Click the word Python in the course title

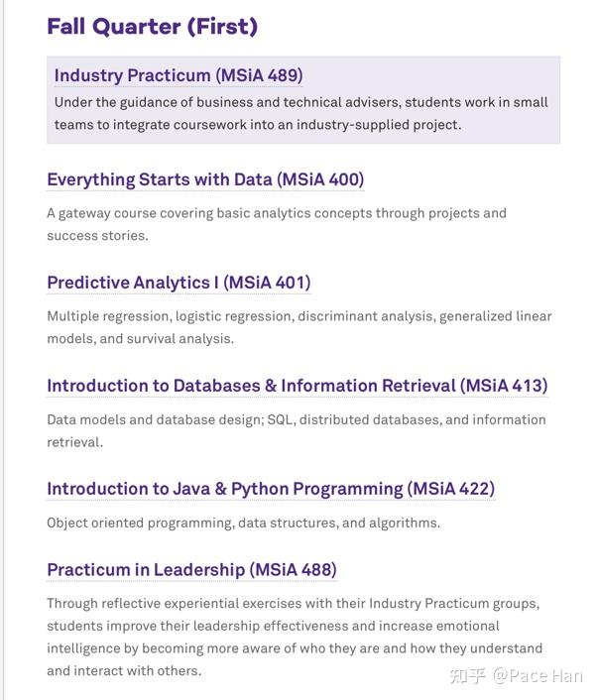tap(260, 489)
